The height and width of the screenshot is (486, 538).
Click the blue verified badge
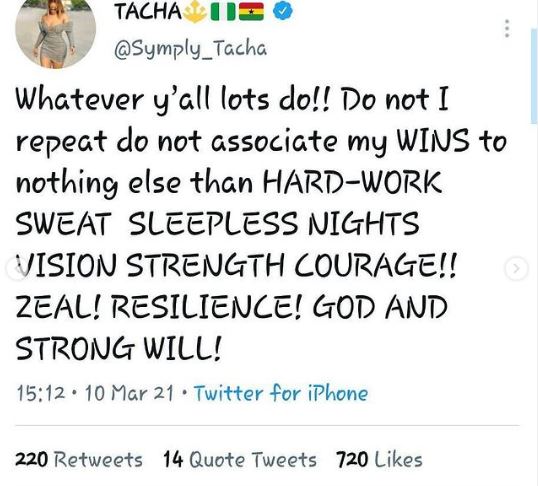[283, 11]
